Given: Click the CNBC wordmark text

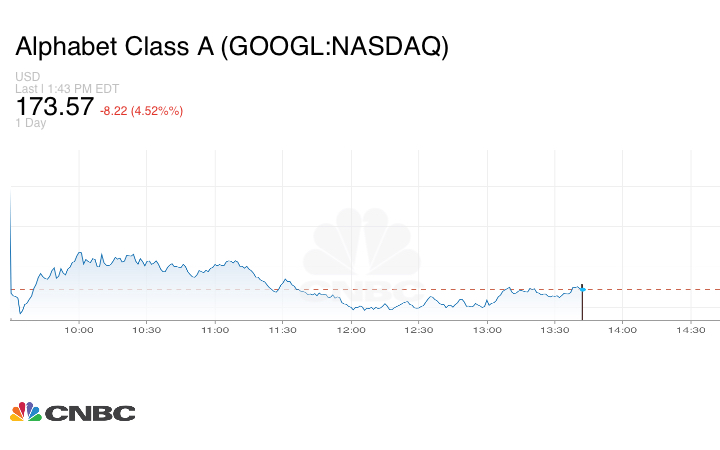Looking at the screenshot, I should 90,413.
